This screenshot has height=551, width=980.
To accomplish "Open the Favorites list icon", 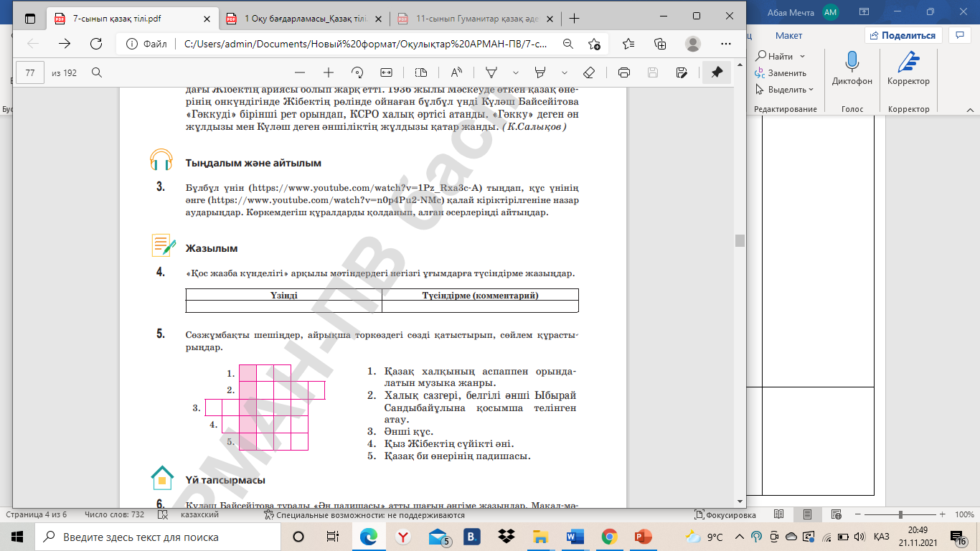I will point(628,44).
